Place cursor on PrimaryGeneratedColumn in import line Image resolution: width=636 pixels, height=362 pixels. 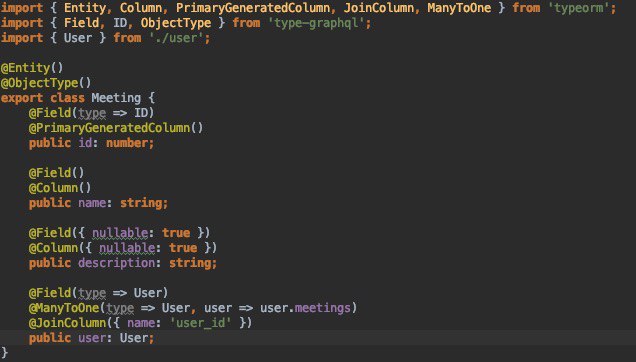coord(253,8)
